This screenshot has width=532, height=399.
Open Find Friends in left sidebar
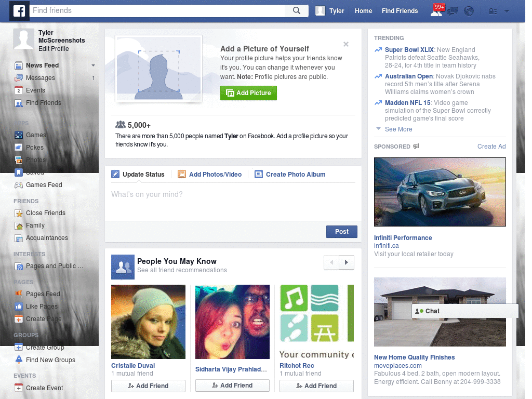point(38,103)
